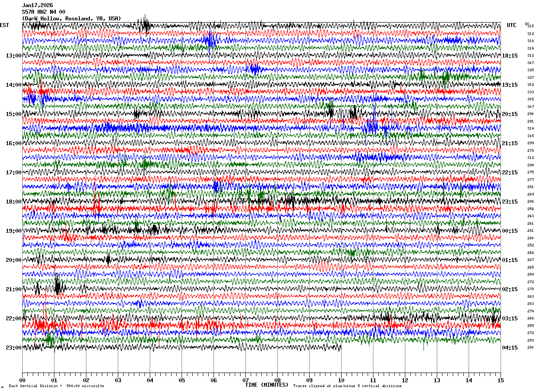The width and height of the screenshot is (536, 392).
Task: Click the DC offset value 278
Action: [x=530, y=289]
